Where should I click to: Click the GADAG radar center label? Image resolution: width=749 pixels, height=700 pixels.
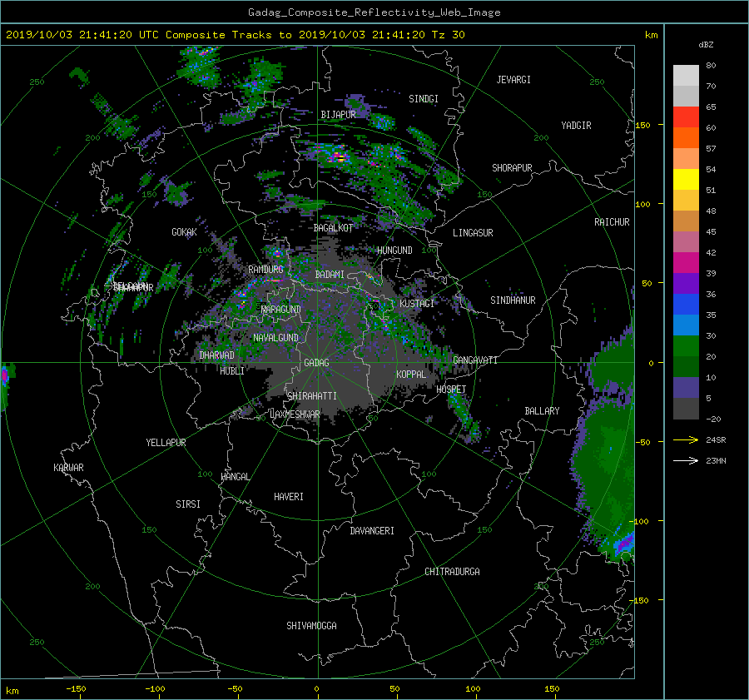pyautogui.click(x=316, y=363)
